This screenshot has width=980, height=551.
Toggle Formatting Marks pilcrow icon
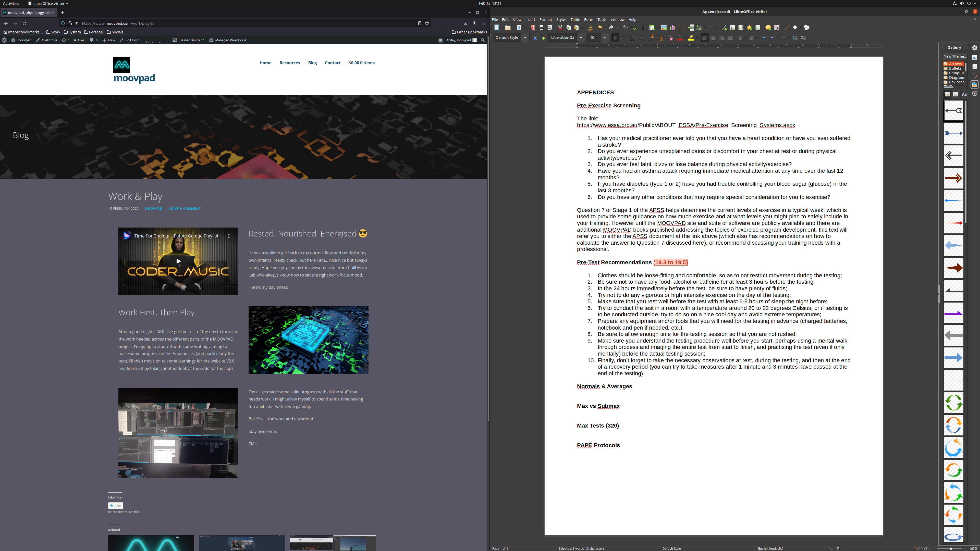(642, 27)
